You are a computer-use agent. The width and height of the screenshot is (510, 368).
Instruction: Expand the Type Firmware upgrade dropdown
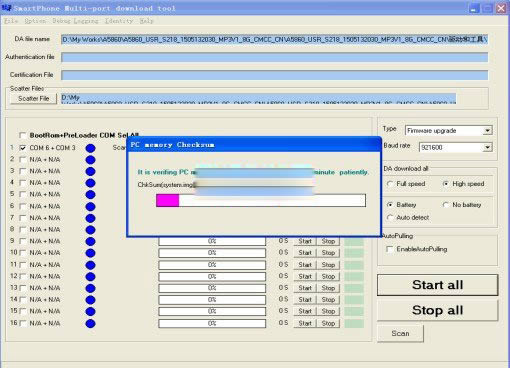(487, 130)
